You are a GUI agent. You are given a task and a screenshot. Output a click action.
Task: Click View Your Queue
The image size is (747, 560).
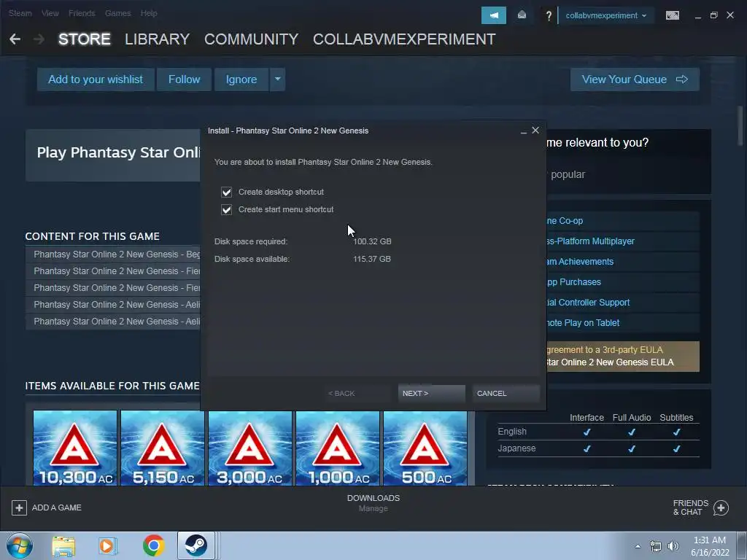tap(635, 79)
